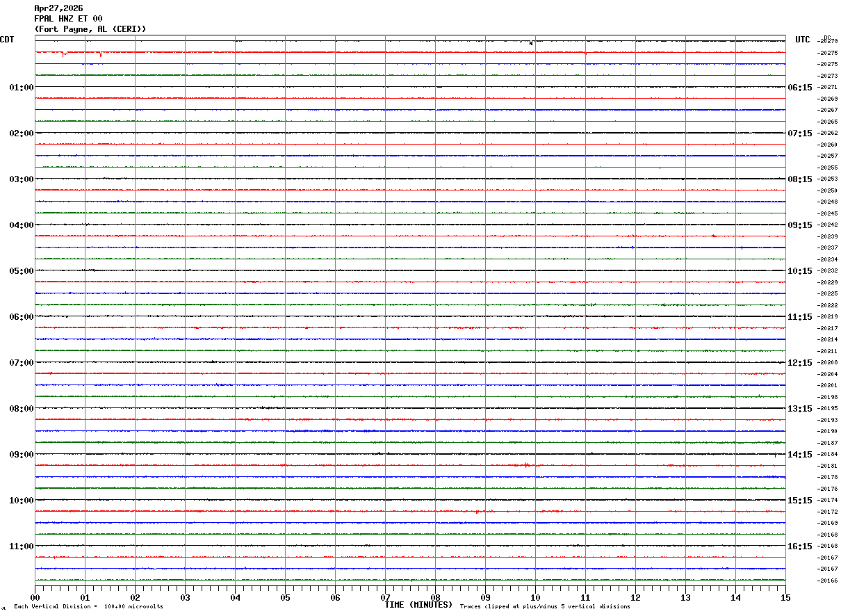Click minute-axis tick label '01'
This screenshot has height=616, width=841.
[85, 597]
